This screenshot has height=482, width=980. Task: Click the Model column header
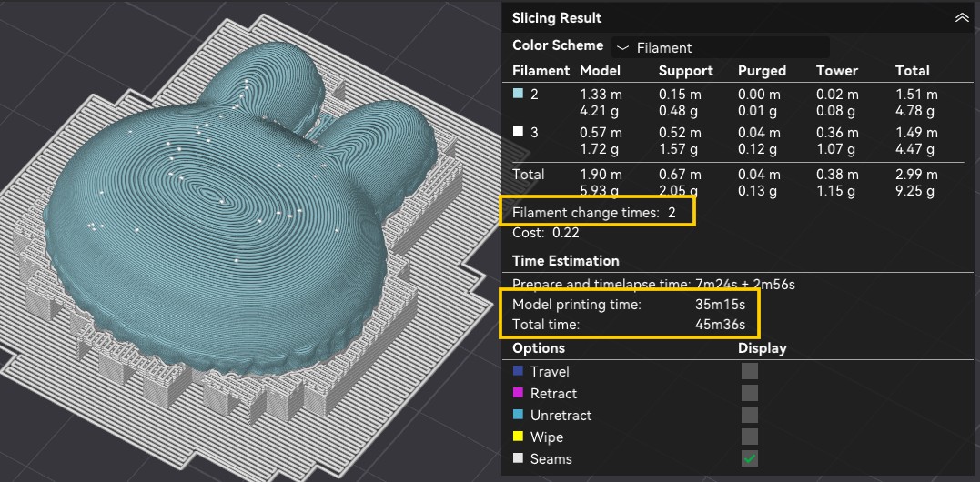pyautogui.click(x=600, y=71)
